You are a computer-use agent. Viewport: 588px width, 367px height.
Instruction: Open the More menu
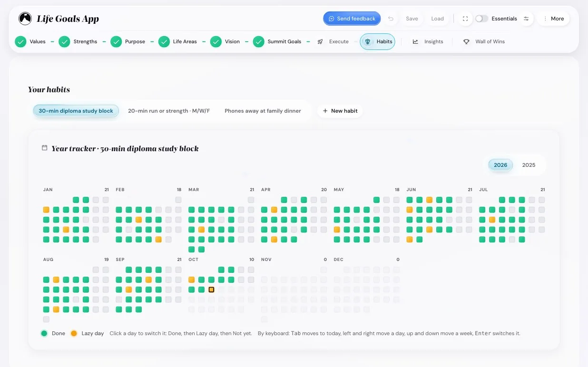[553, 19]
